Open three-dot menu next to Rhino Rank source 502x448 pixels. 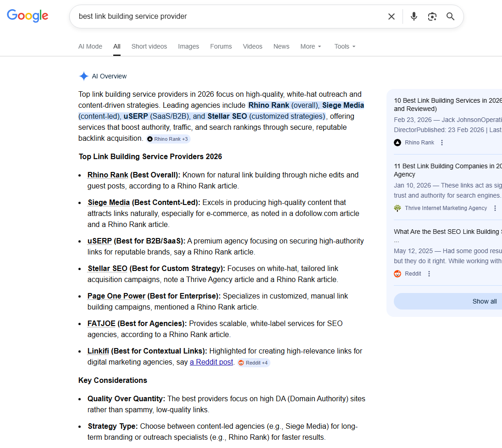[x=442, y=143]
